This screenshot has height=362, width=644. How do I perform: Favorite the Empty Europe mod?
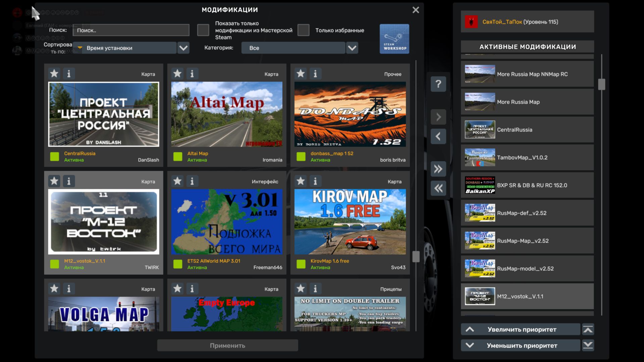coord(177,289)
